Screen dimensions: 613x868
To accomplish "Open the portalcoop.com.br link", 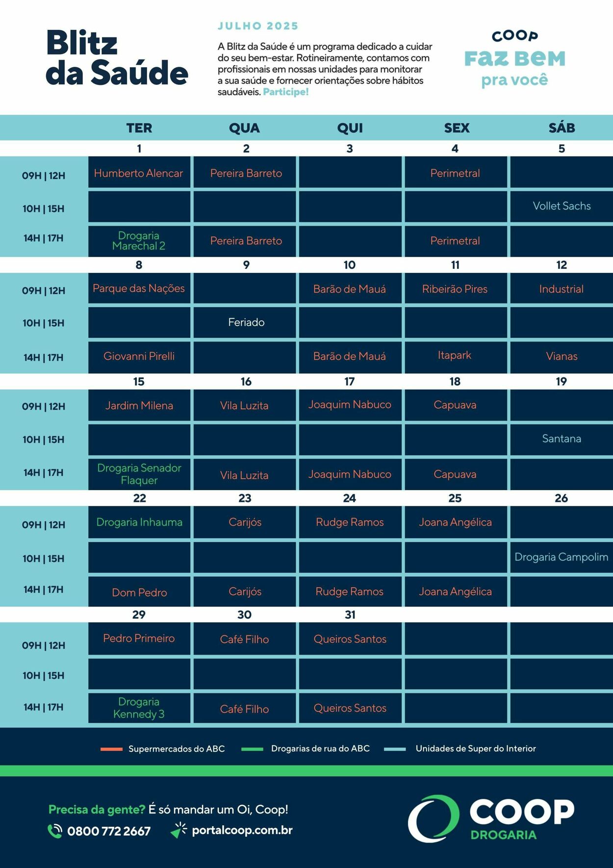I will point(242,830).
